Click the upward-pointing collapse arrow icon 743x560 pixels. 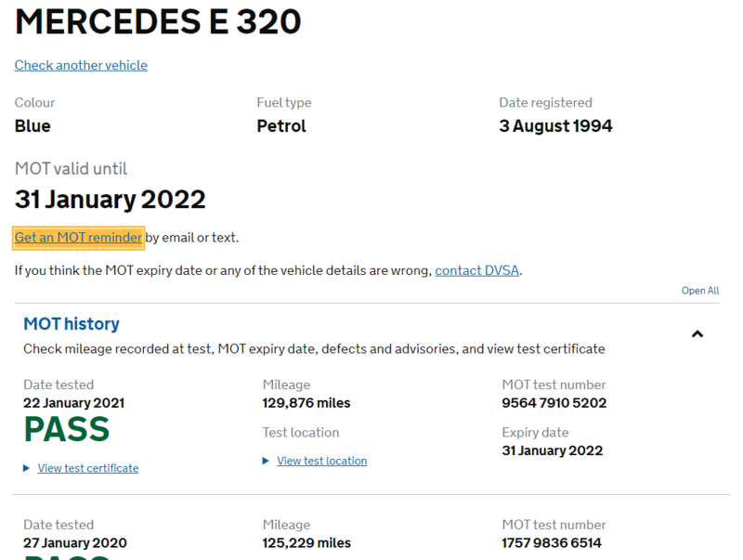697,334
